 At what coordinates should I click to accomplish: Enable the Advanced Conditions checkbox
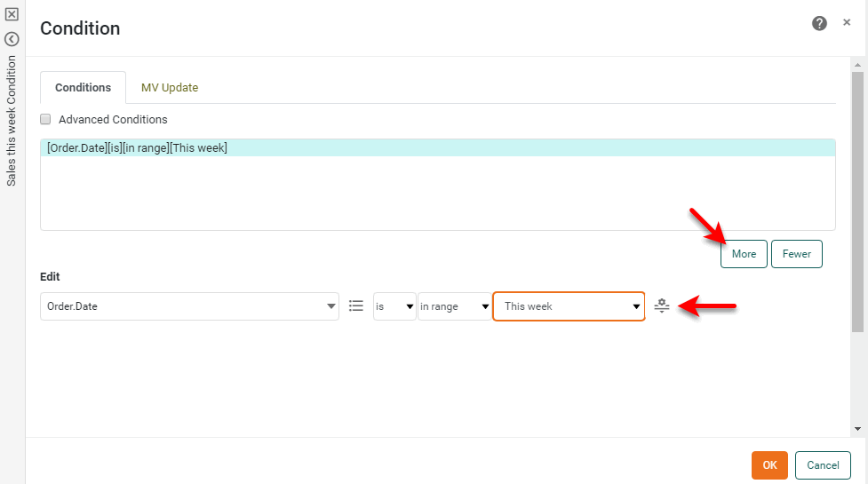point(45,119)
